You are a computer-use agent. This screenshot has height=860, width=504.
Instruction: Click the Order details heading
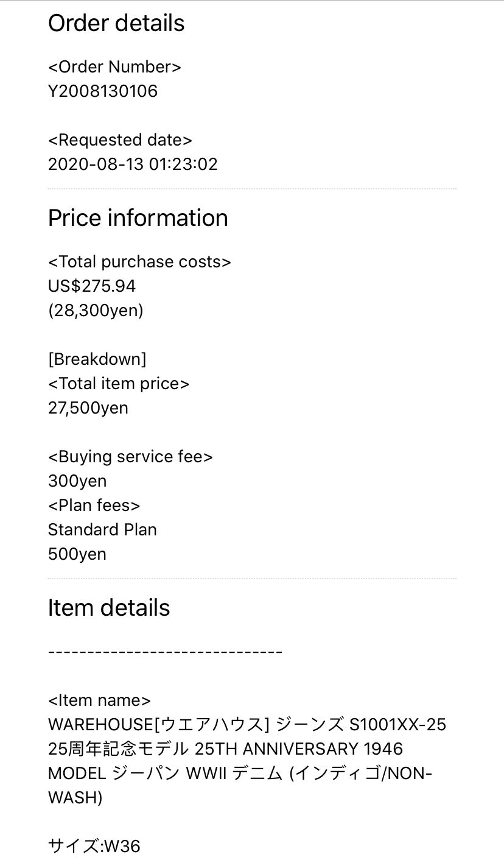116,23
